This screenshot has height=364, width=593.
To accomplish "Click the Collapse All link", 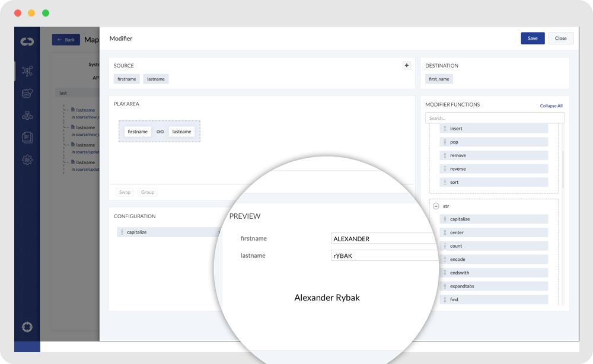I will coord(551,105).
